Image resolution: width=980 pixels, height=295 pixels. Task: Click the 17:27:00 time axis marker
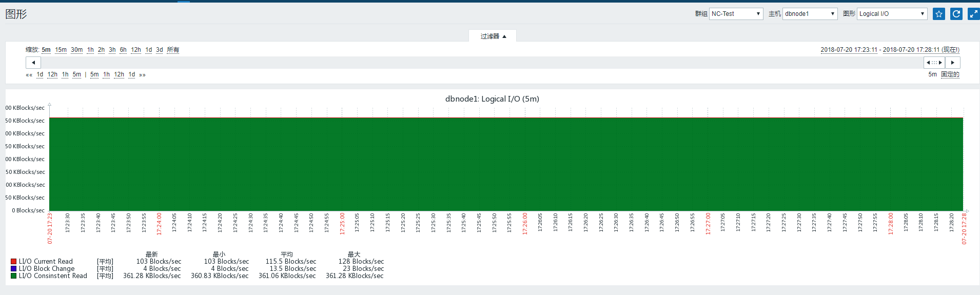pos(708,224)
